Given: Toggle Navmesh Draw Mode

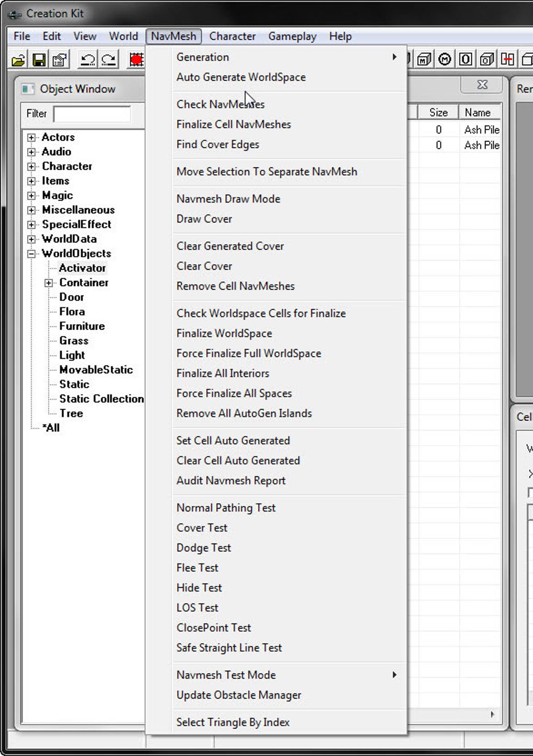Looking at the screenshot, I should coord(289,199).
